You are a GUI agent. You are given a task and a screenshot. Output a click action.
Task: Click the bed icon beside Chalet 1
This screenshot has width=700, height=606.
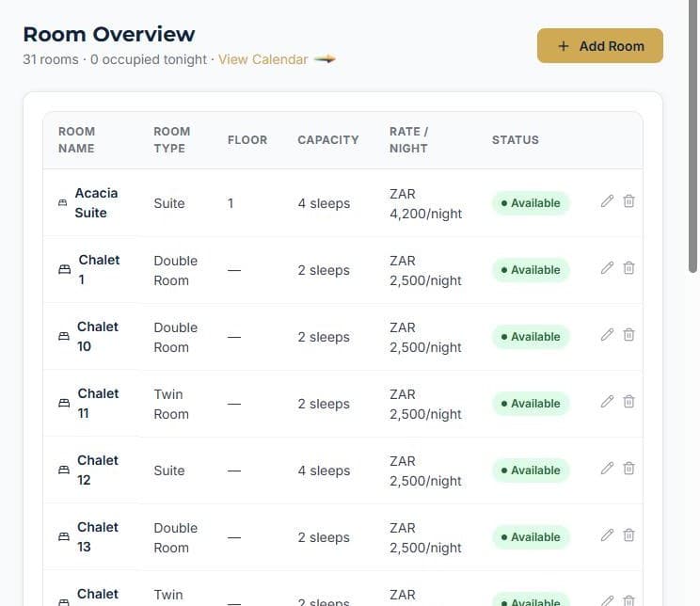point(65,270)
